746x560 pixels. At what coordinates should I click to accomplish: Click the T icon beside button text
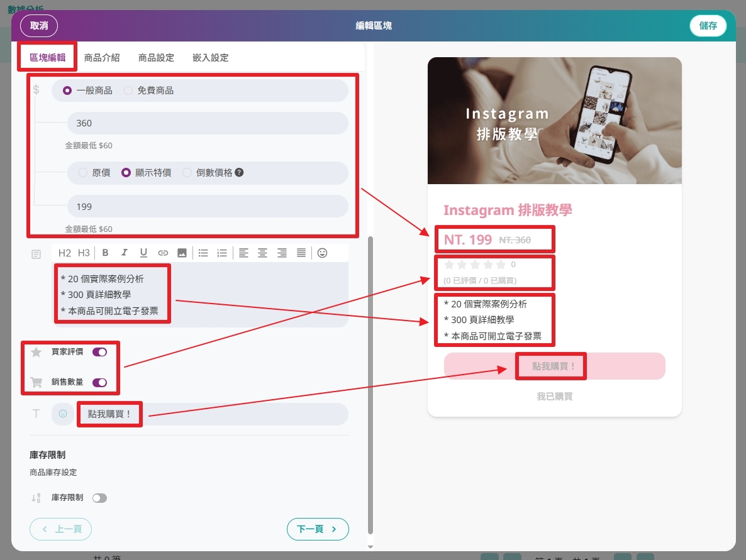point(36,414)
